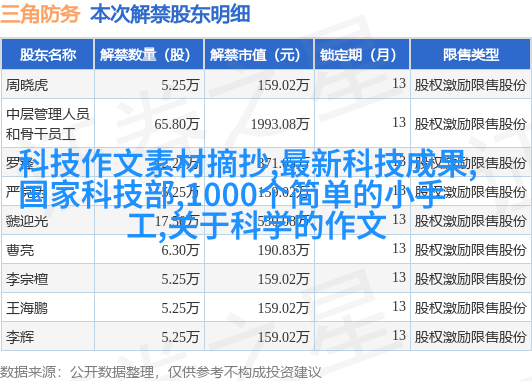Screen dimensions: 532x381
Task: Select shareholder name 李辉
Action: pos(20,338)
